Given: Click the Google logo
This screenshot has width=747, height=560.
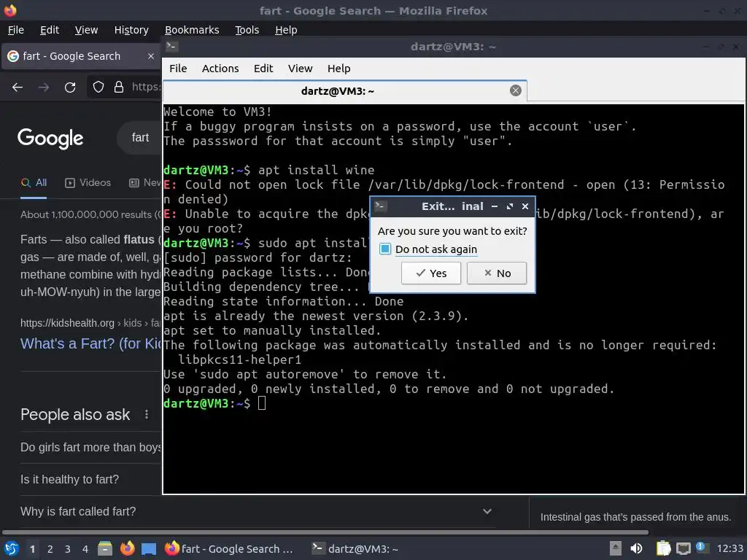Looking at the screenshot, I should 50,138.
